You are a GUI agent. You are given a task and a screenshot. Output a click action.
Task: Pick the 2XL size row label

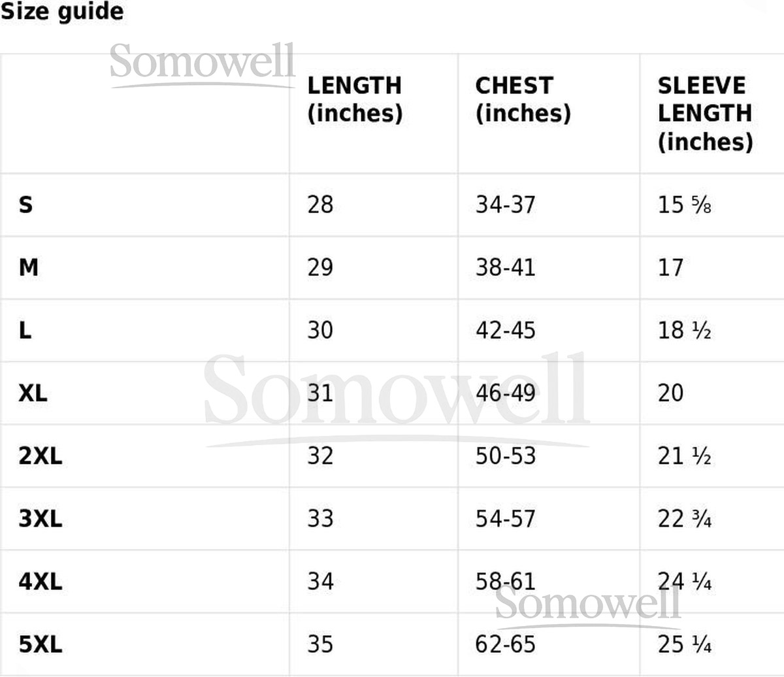click(41, 456)
